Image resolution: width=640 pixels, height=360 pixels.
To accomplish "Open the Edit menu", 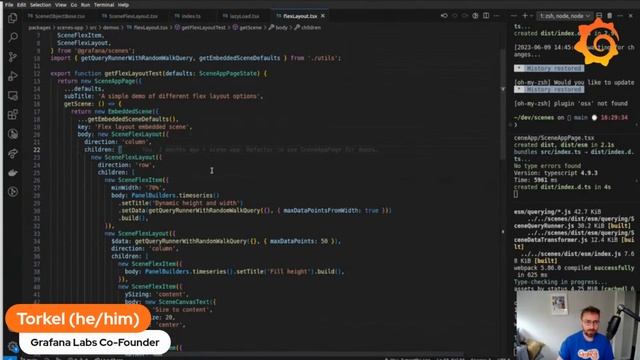I will pos(21,5).
